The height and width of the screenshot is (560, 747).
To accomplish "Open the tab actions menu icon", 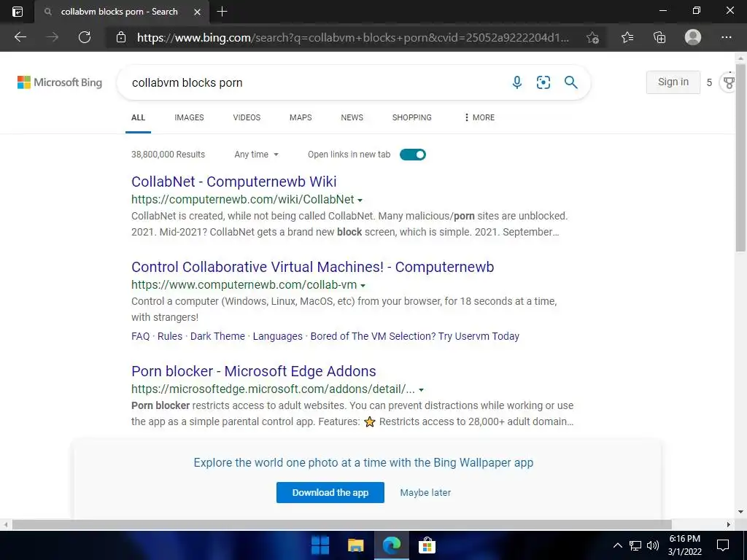I will pos(18,12).
